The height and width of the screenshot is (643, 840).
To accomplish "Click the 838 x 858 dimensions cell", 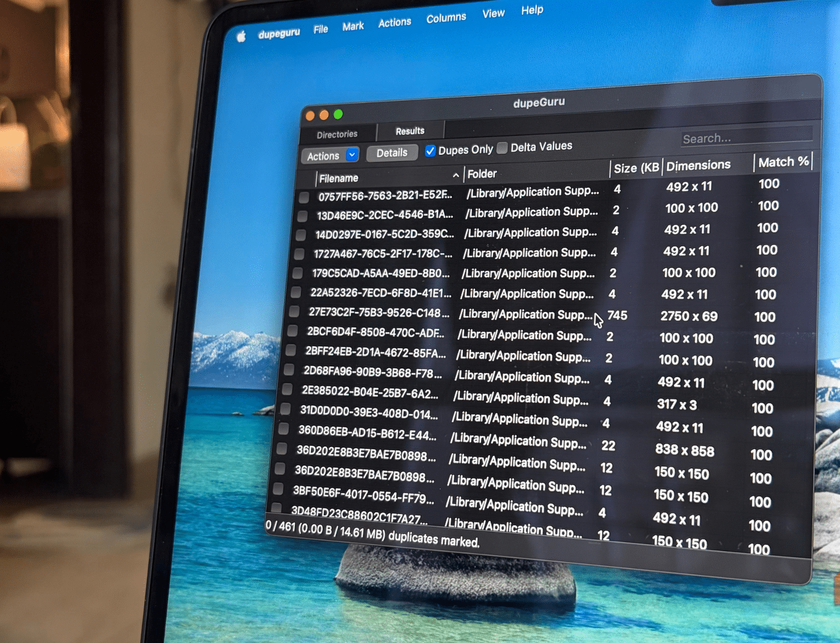I will [685, 450].
